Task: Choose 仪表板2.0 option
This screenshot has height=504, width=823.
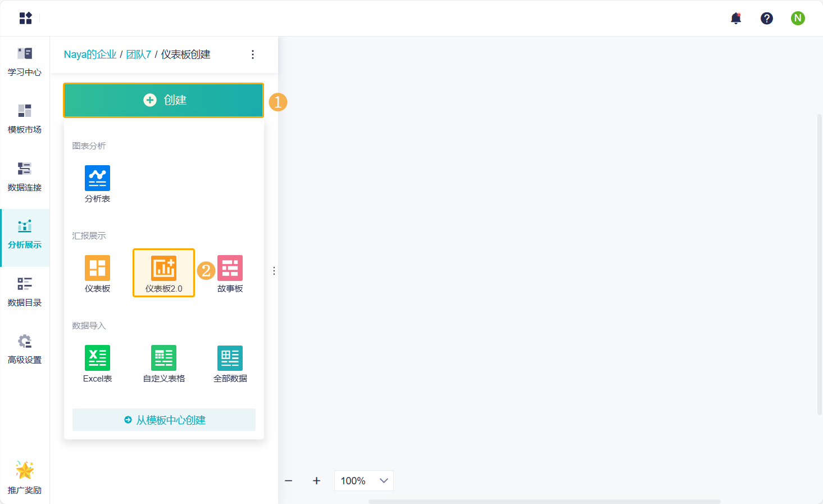Action: (163, 273)
